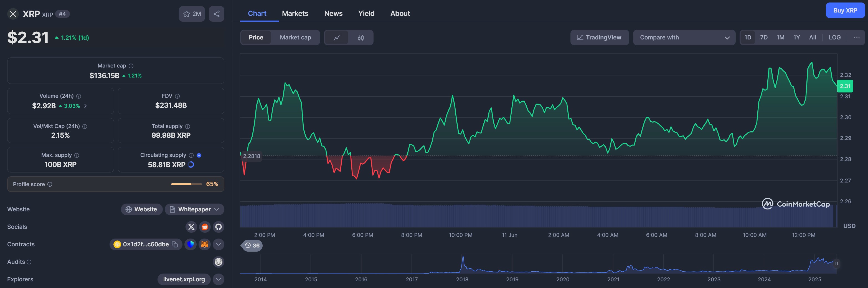Show Market cap info tooltip icon
Viewport: 868px width, 288px height.
tap(131, 66)
